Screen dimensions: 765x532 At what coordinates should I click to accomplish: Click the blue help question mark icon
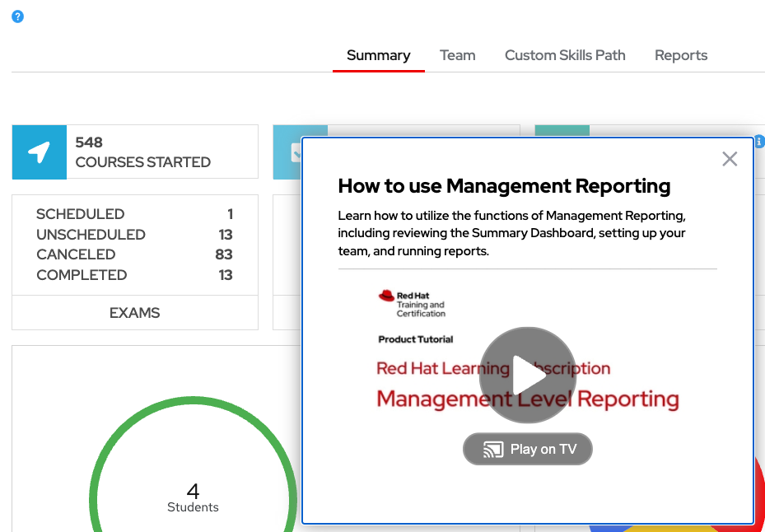[x=17, y=16]
